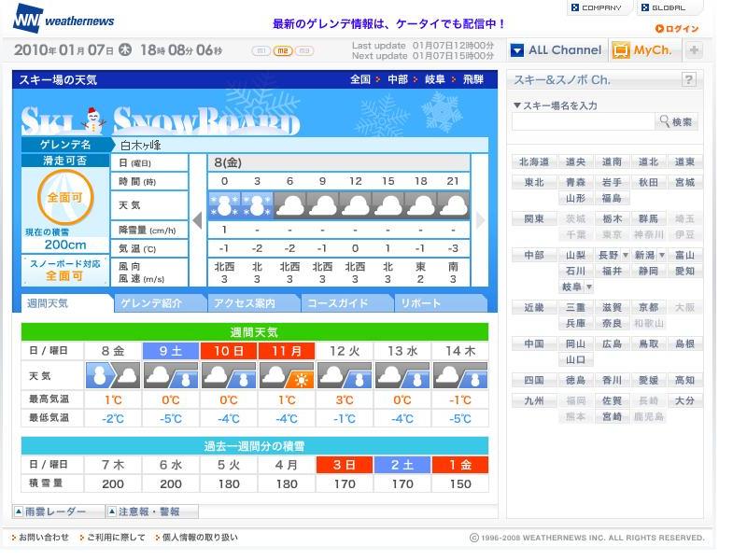The image size is (747, 560).
Task: Open the 雨雲レーダー panel
Action: [58, 511]
